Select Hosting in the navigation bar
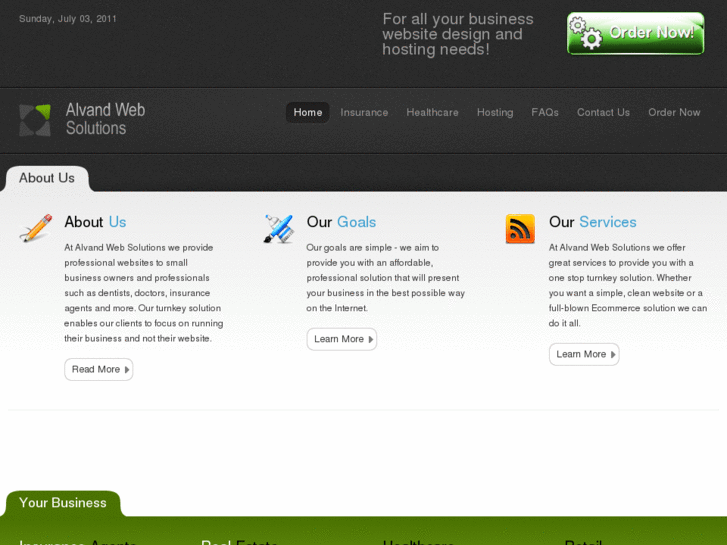Viewport: 727px width, 545px height. pos(495,112)
